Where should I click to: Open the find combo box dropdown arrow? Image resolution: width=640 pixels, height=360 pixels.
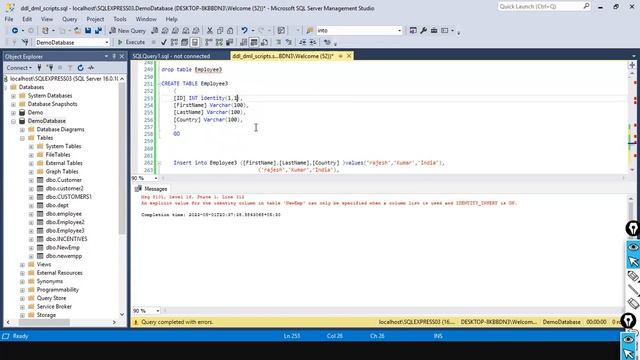coord(399,31)
